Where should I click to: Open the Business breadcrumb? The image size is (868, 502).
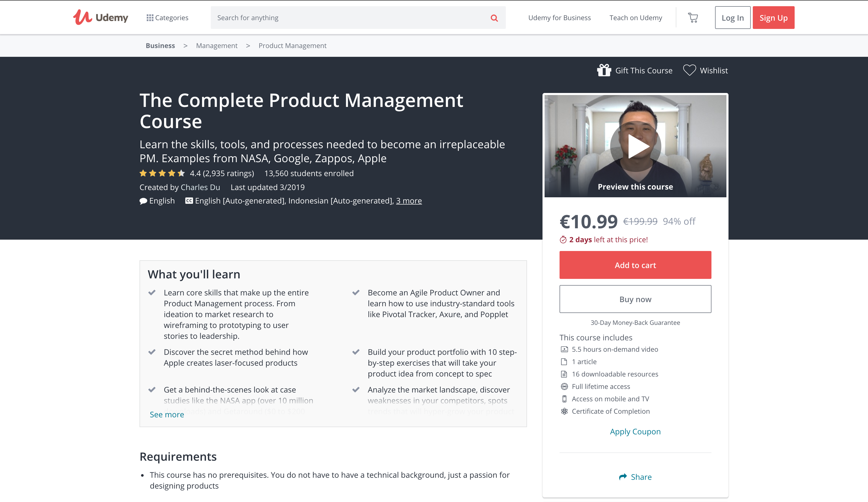160,45
